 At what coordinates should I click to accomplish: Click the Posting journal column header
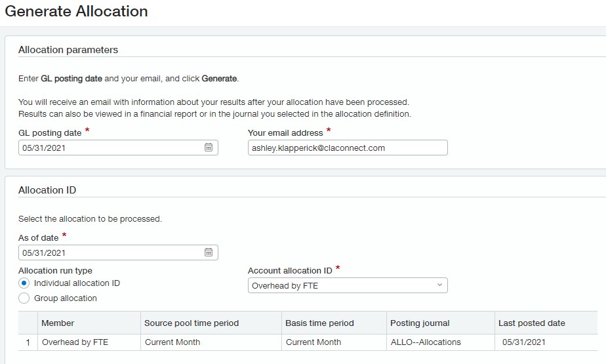click(420, 323)
